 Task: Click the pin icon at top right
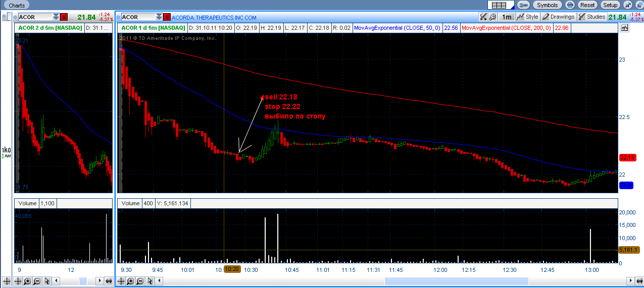coord(628,5)
